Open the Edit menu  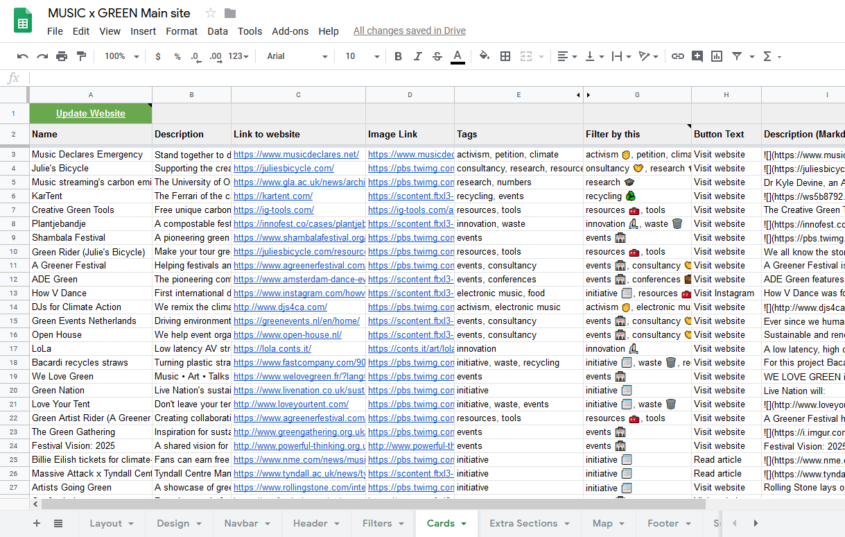click(81, 31)
